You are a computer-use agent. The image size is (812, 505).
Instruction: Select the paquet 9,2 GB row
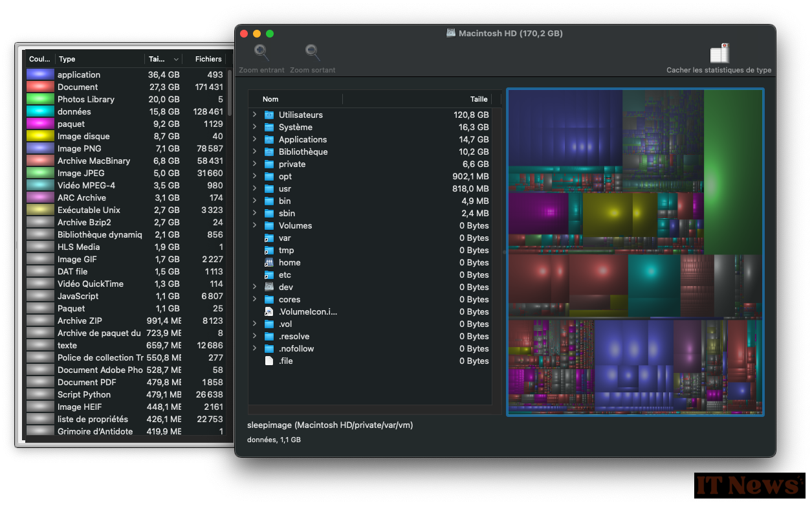(x=126, y=124)
